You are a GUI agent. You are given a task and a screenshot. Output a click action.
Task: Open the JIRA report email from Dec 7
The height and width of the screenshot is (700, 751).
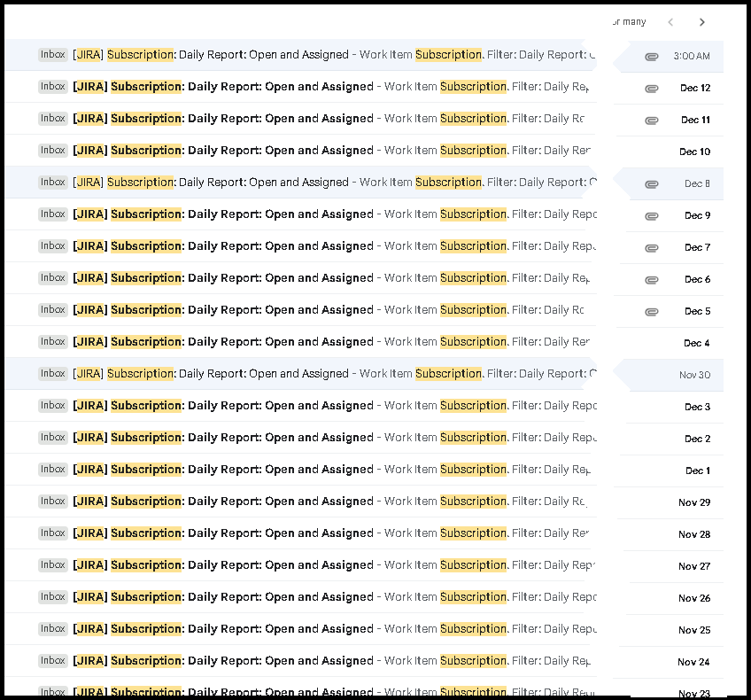pos(364,245)
